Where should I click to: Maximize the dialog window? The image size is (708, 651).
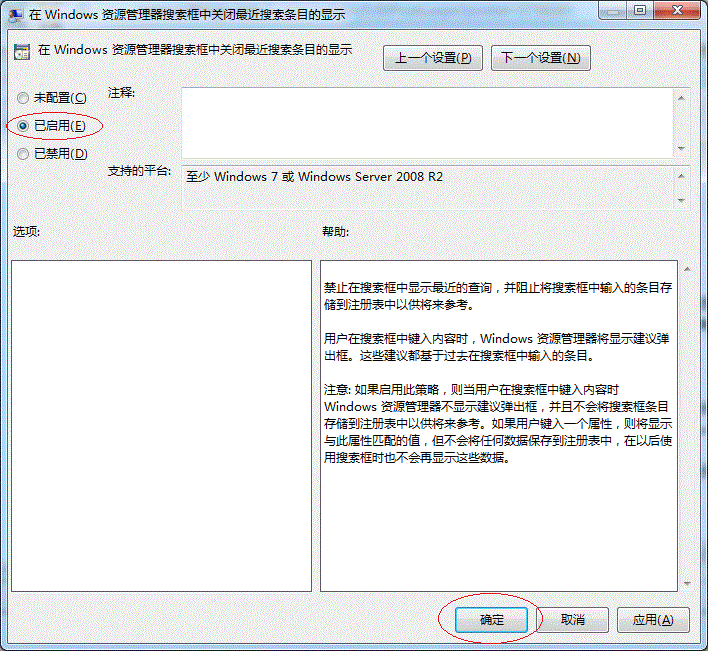pos(639,10)
